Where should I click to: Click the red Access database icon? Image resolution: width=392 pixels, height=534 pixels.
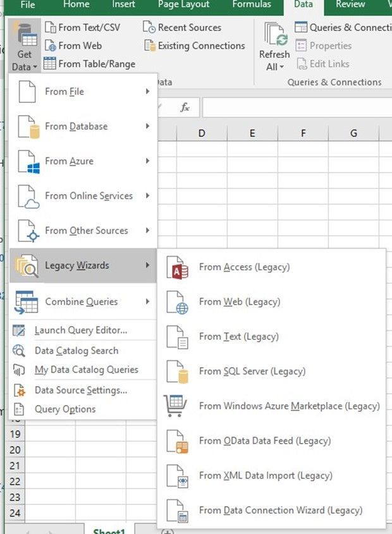177,267
